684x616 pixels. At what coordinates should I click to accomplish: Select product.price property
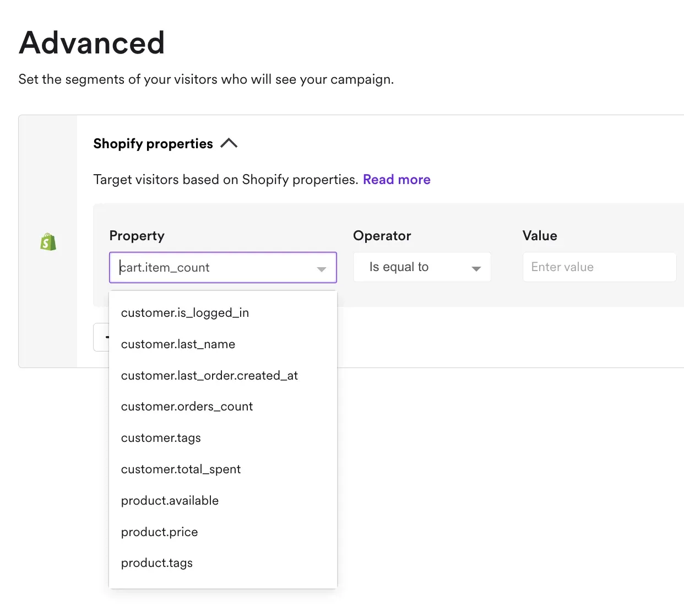point(159,532)
